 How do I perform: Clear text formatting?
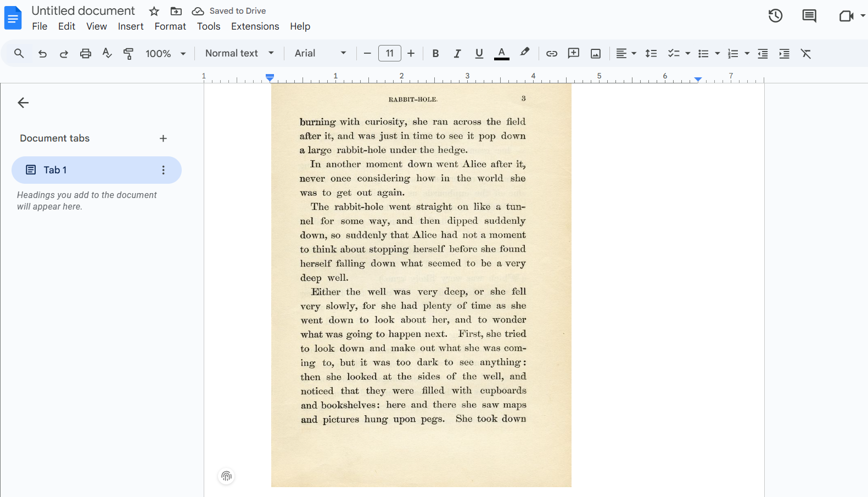pyautogui.click(x=806, y=53)
